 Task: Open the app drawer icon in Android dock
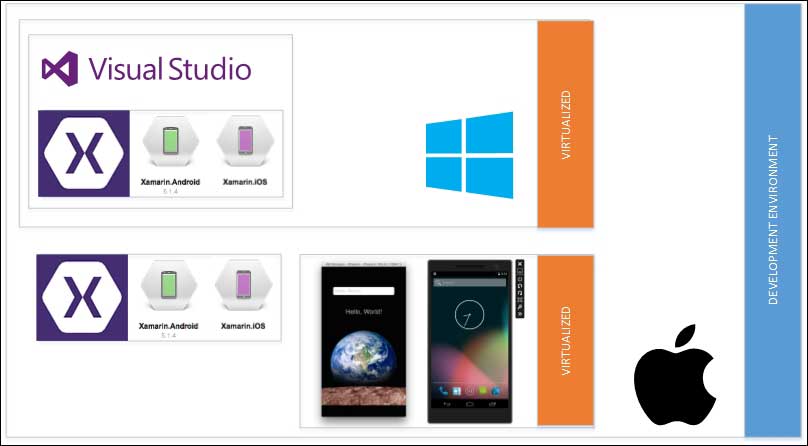click(469, 391)
